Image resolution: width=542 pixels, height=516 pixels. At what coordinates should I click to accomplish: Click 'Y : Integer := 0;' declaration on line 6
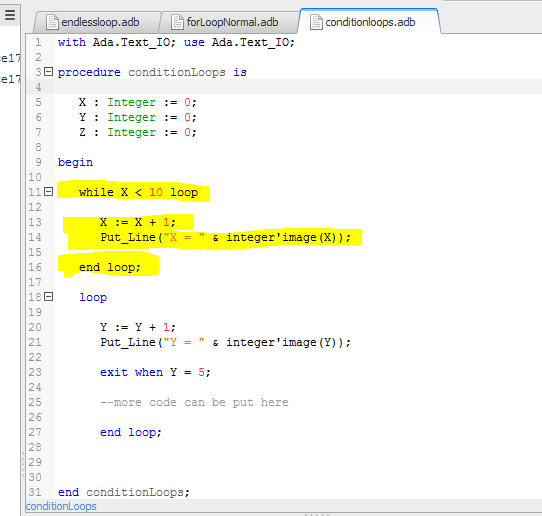[x=138, y=117]
